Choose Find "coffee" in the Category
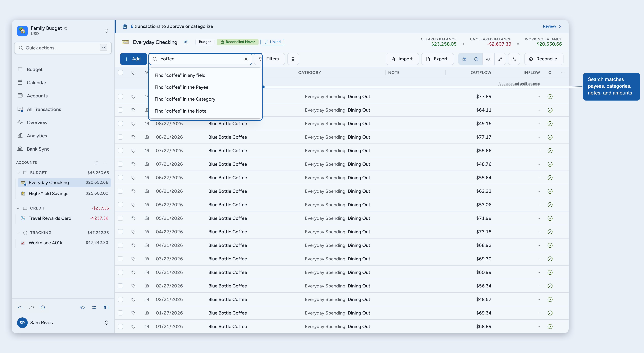This screenshot has height=353, width=644. click(205, 99)
